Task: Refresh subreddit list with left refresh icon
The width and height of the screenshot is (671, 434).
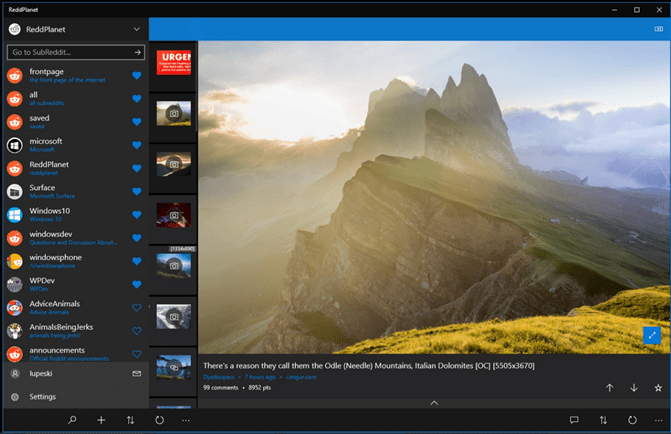Action: [159, 420]
